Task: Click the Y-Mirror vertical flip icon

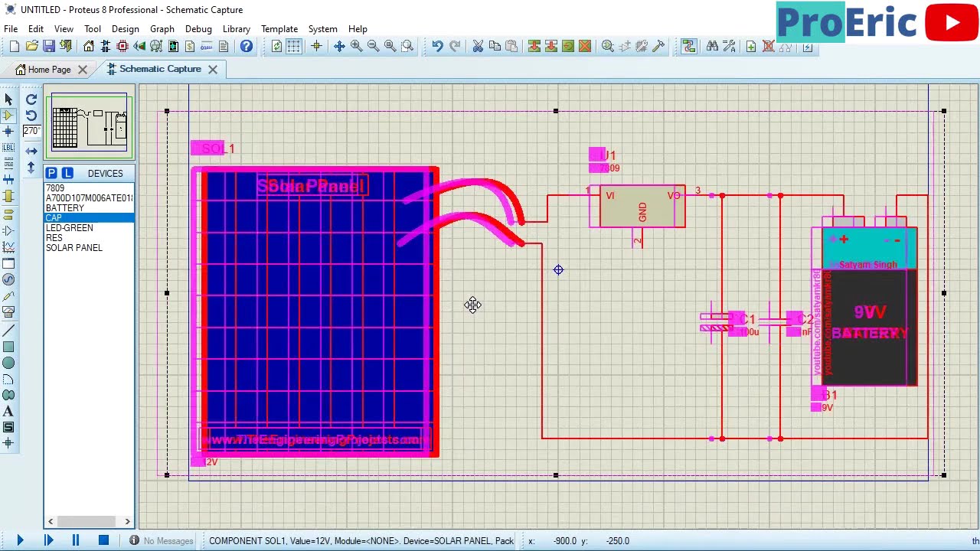Action: [x=31, y=167]
